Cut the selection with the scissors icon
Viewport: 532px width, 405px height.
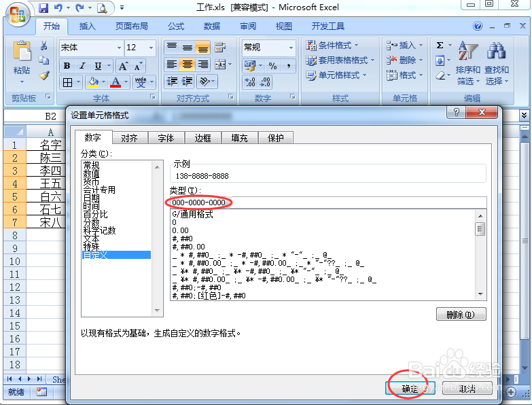click(x=44, y=46)
